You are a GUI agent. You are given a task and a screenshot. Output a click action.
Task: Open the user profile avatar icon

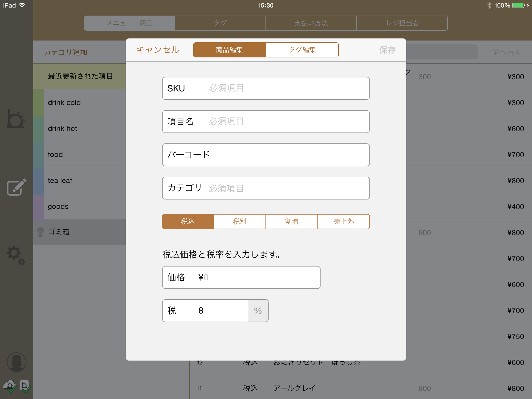click(x=16, y=362)
